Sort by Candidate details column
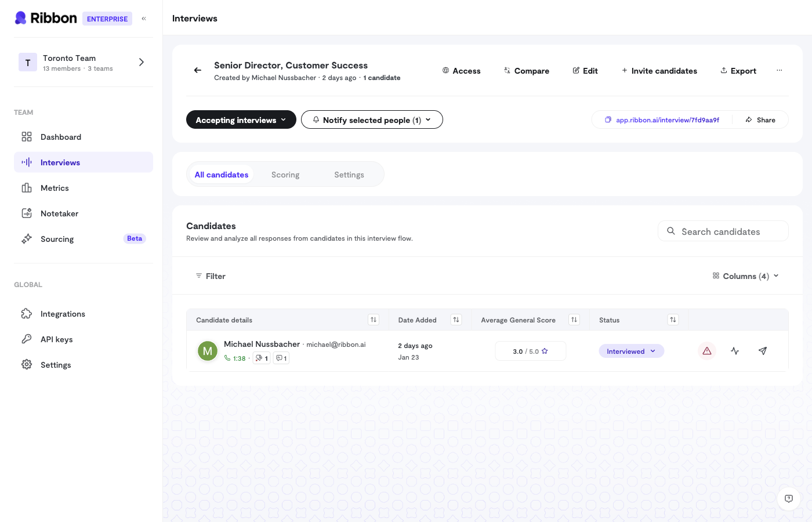 pos(374,320)
